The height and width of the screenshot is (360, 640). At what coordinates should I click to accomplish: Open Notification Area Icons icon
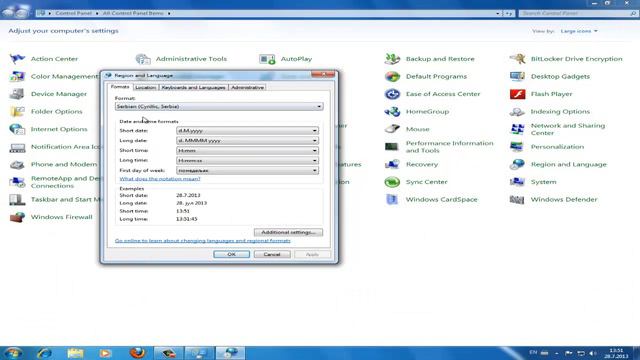pos(17,147)
